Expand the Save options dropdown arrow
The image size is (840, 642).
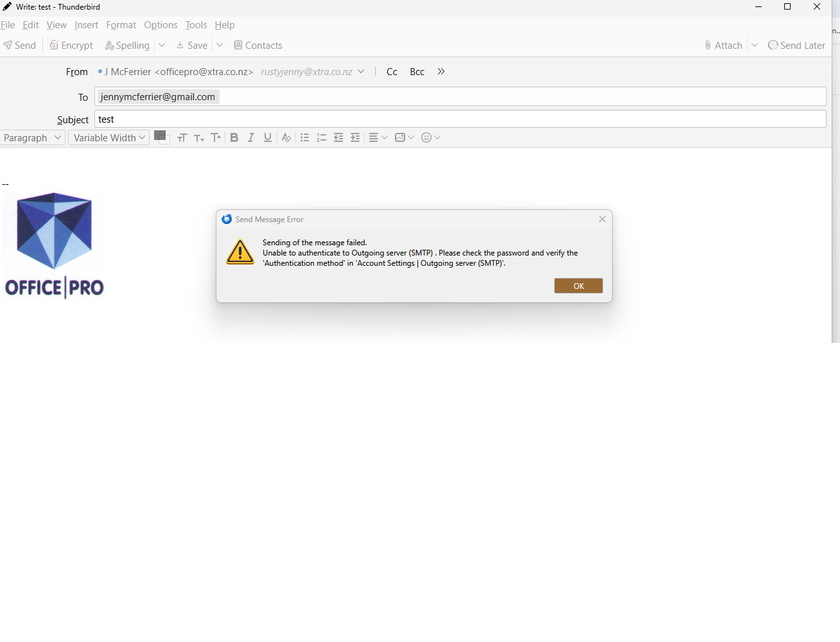pyautogui.click(x=220, y=45)
